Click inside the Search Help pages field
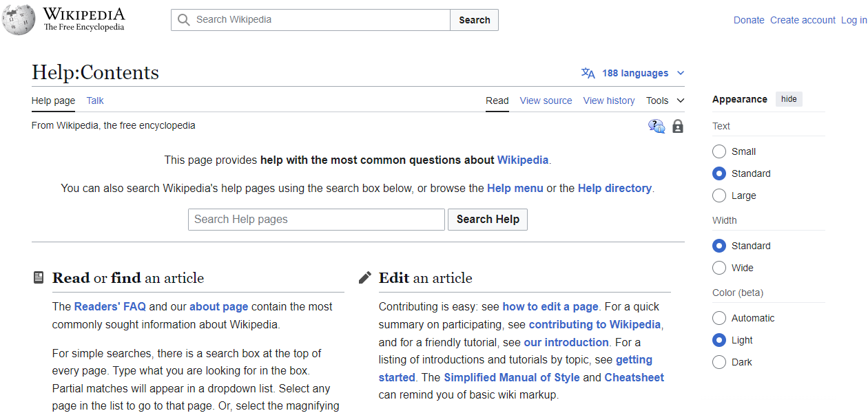 [x=316, y=219]
